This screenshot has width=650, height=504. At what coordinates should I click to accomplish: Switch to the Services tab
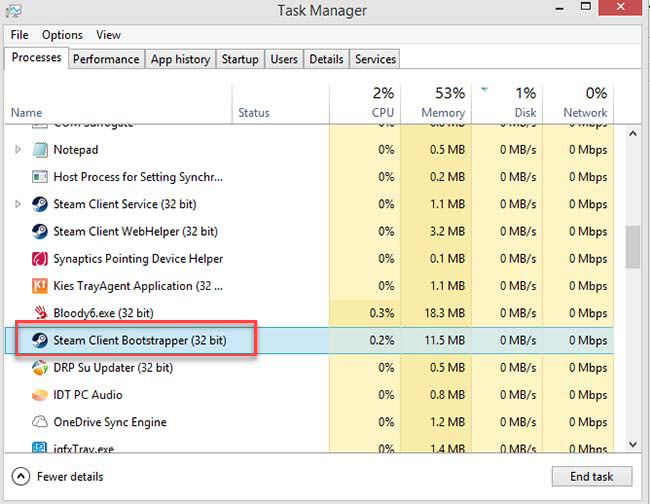(x=375, y=59)
